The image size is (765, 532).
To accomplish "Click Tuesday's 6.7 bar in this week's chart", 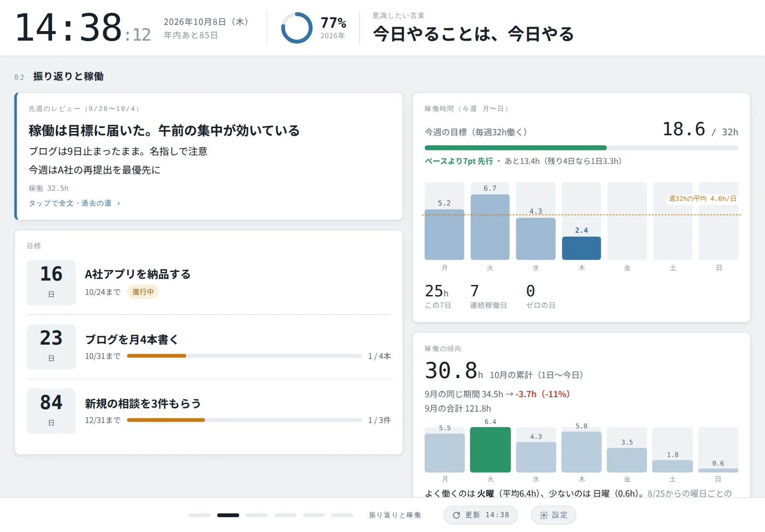I will pos(490,227).
